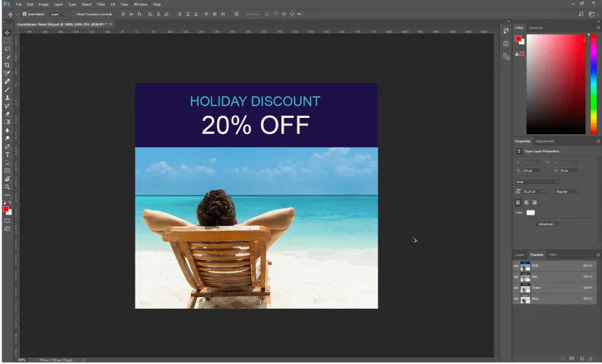Viewport: 602px width, 364px height.
Task: Select the Rectangle shape tool
Action: (7, 170)
